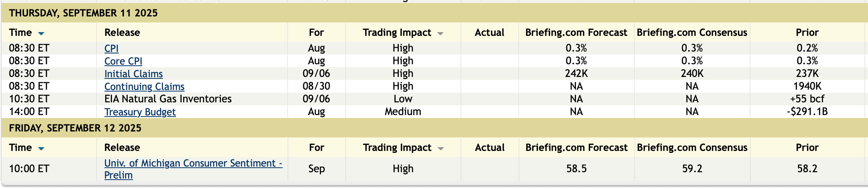
Task: Open Univ. of Michigan Consumer Sentiment link
Action: pos(193,163)
